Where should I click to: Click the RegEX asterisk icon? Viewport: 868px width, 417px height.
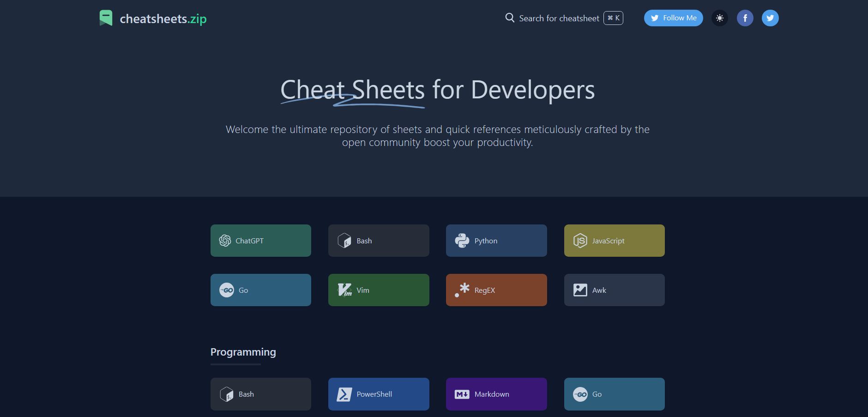point(462,290)
